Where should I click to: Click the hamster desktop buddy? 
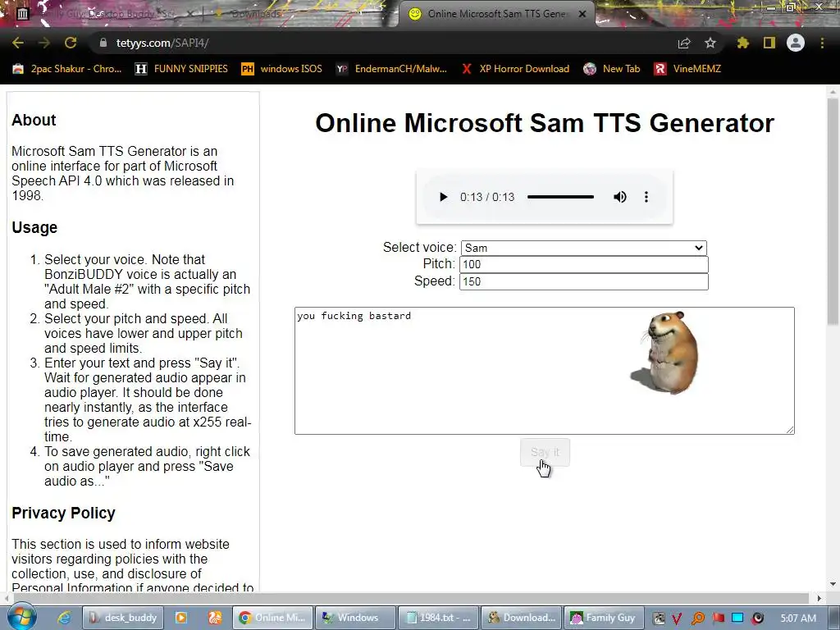[x=666, y=353]
